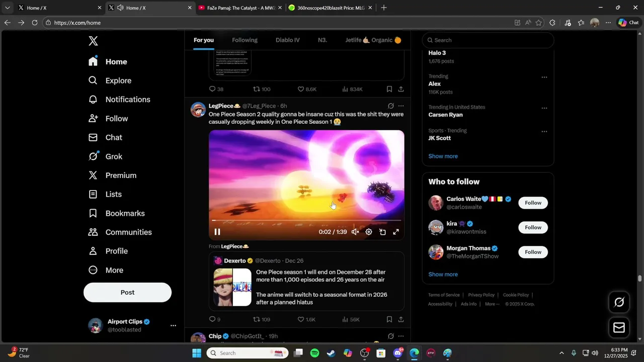Image resolution: width=644 pixels, height=362 pixels.
Task: Open options for Alex trending topic
Action: (544, 77)
